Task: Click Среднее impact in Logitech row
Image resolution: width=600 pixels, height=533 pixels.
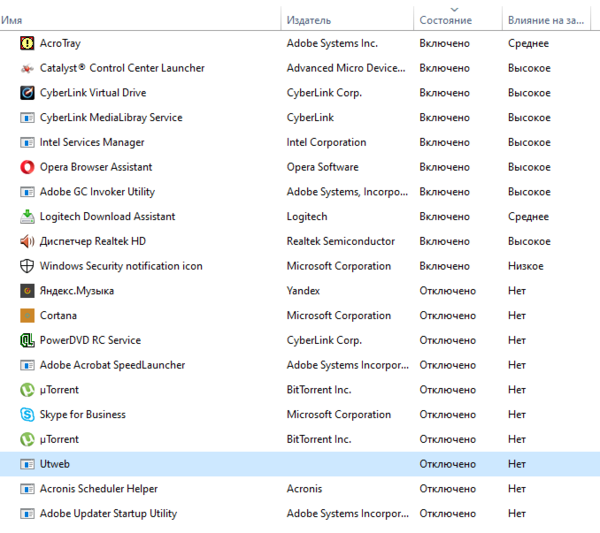Action: coord(528,217)
